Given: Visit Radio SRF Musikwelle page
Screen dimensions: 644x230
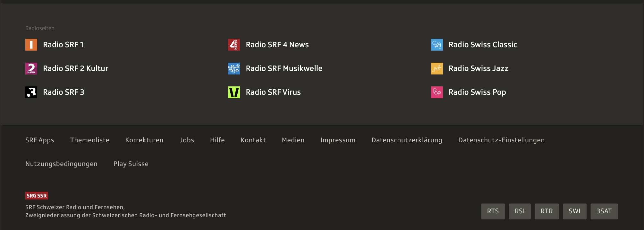Looking at the screenshot, I should tap(284, 68).
